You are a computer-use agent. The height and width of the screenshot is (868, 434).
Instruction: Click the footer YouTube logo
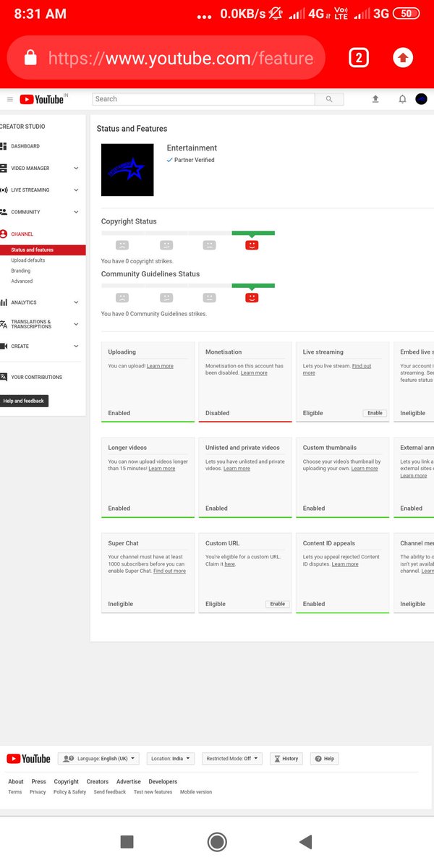point(29,759)
